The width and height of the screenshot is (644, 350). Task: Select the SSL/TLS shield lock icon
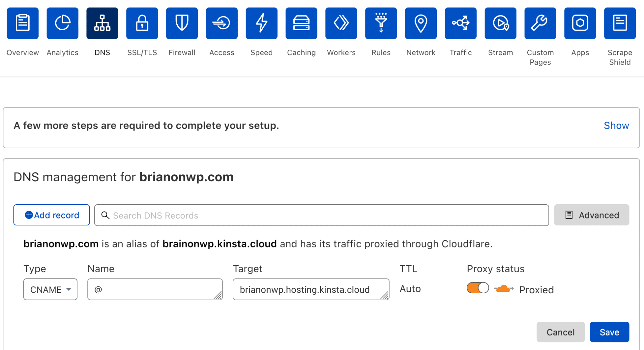[142, 23]
